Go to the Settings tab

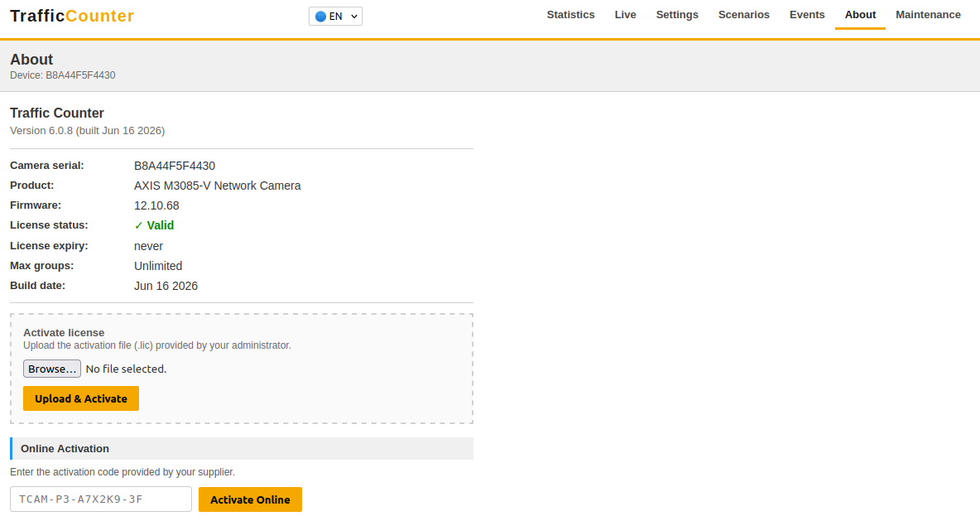[677, 15]
